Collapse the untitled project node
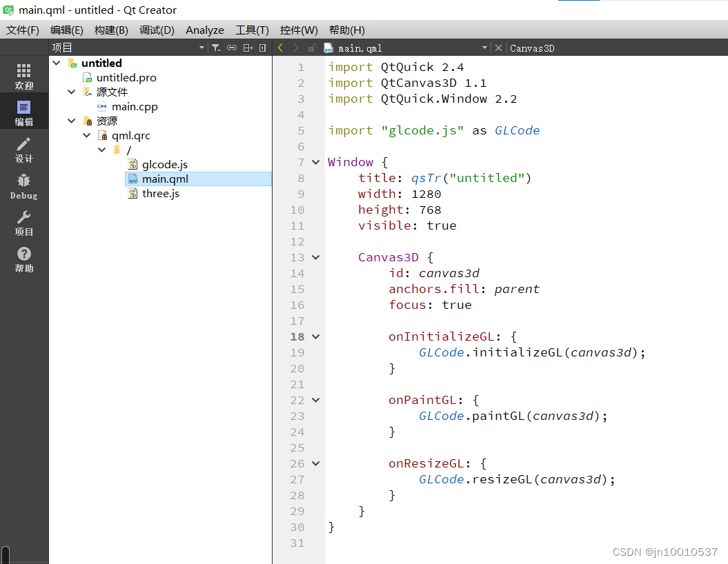 [x=57, y=63]
